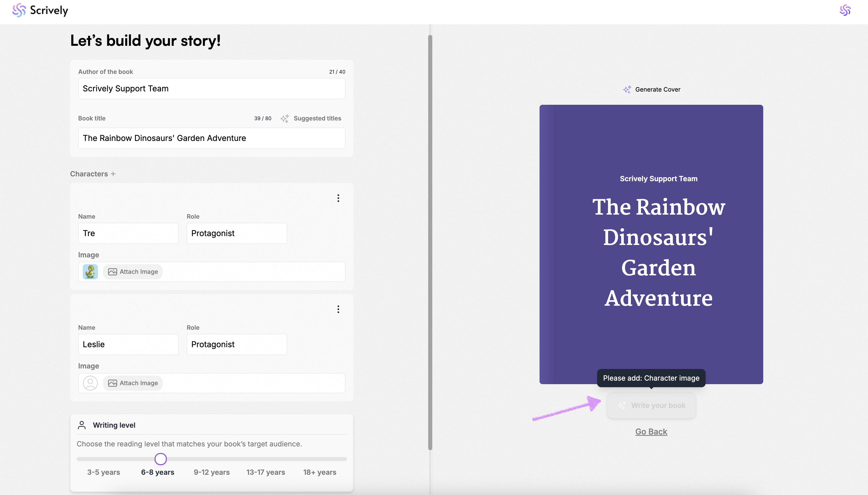Click Tre's dinosaur image thumbnail

click(90, 272)
